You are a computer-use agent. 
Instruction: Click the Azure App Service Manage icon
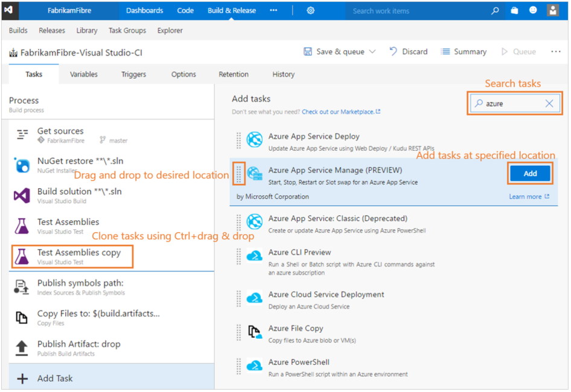[255, 173]
